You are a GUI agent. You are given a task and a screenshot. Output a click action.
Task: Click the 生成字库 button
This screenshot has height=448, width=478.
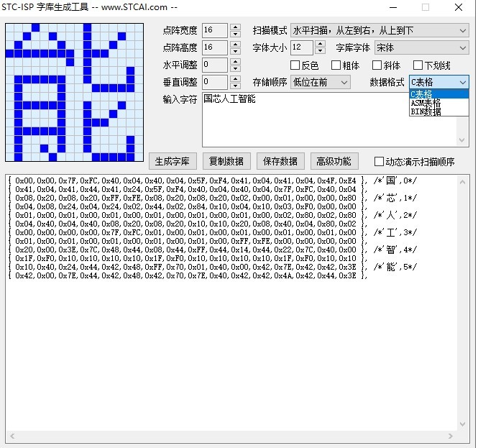pyautogui.click(x=173, y=161)
